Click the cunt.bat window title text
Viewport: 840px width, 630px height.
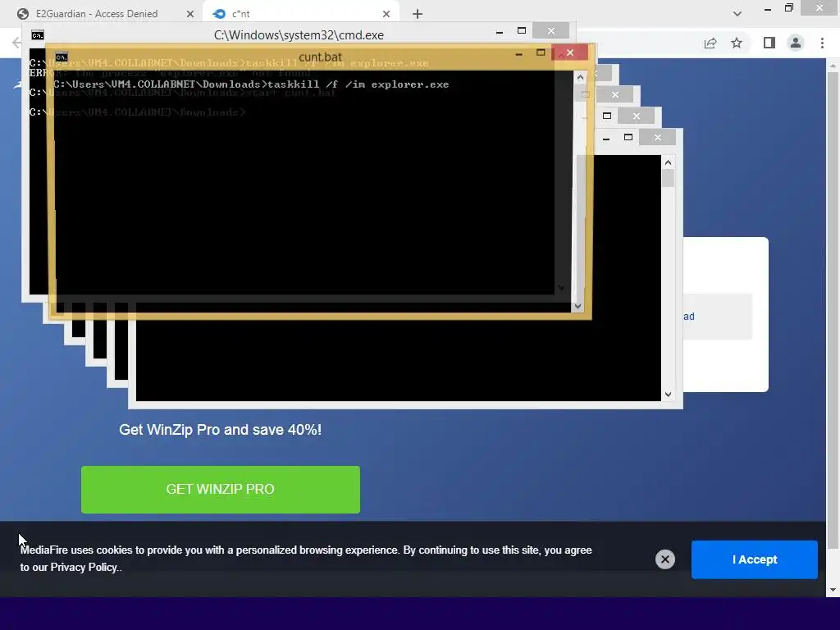pyautogui.click(x=320, y=57)
